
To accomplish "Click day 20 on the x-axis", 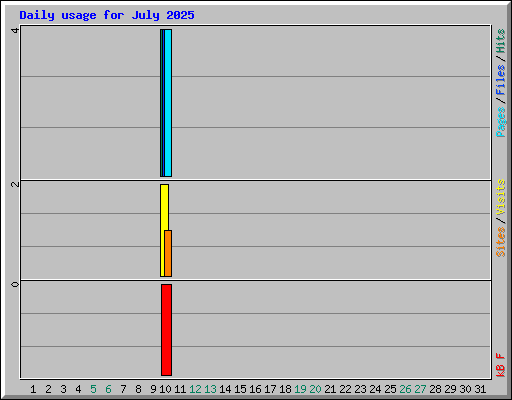I will coord(315,389).
